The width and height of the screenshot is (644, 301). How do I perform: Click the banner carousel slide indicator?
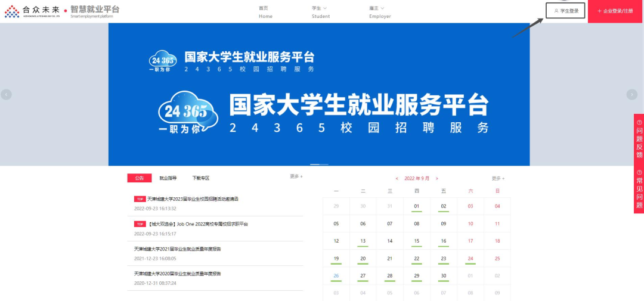(319, 164)
